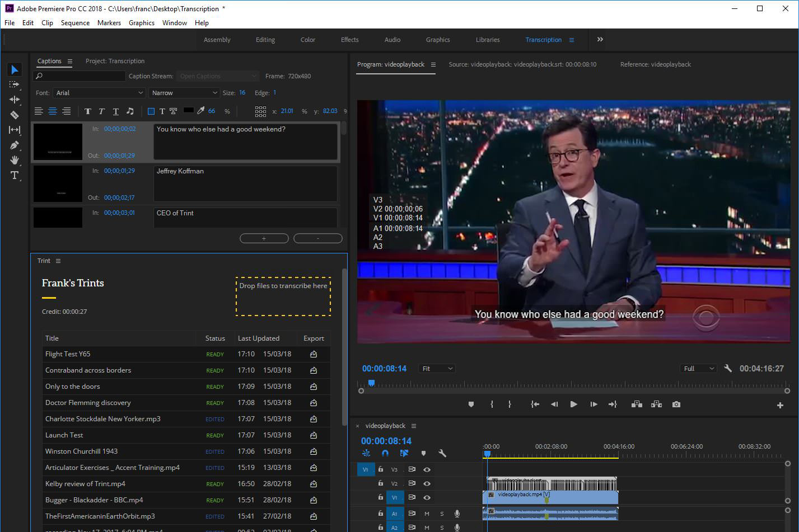This screenshot has width=799, height=532.
Task: Export the Launch Test trint
Action: [314, 435]
